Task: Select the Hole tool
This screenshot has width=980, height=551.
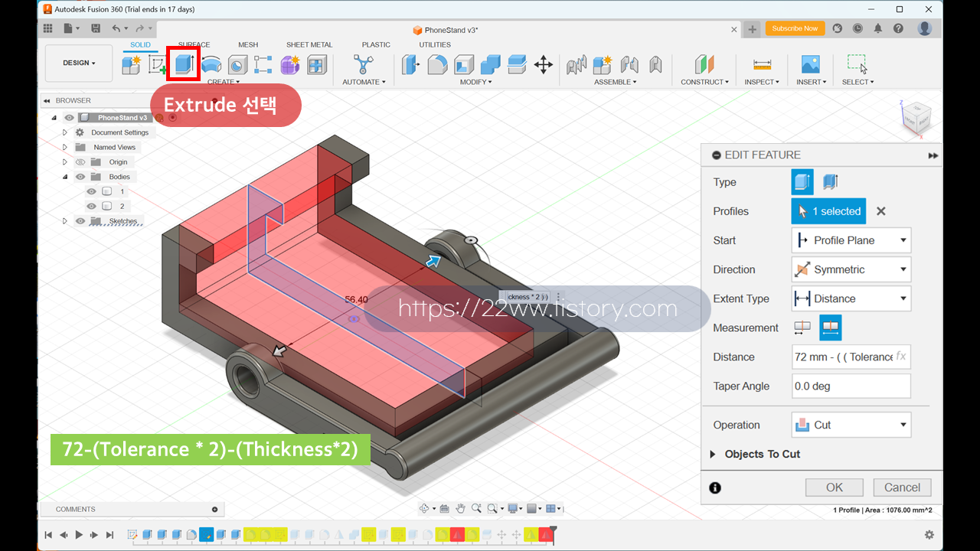Action: click(x=237, y=64)
